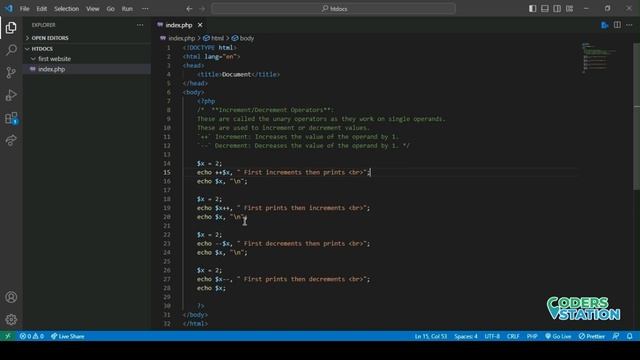Viewport: 640px width, 360px height.
Task: Change language mode PHP
Action: (532, 336)
